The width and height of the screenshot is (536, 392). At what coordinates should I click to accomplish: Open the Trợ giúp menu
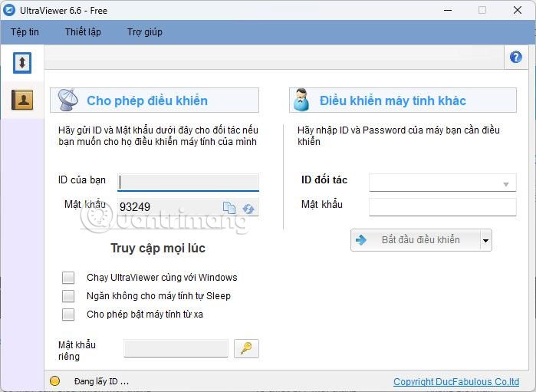click(144, 32)
